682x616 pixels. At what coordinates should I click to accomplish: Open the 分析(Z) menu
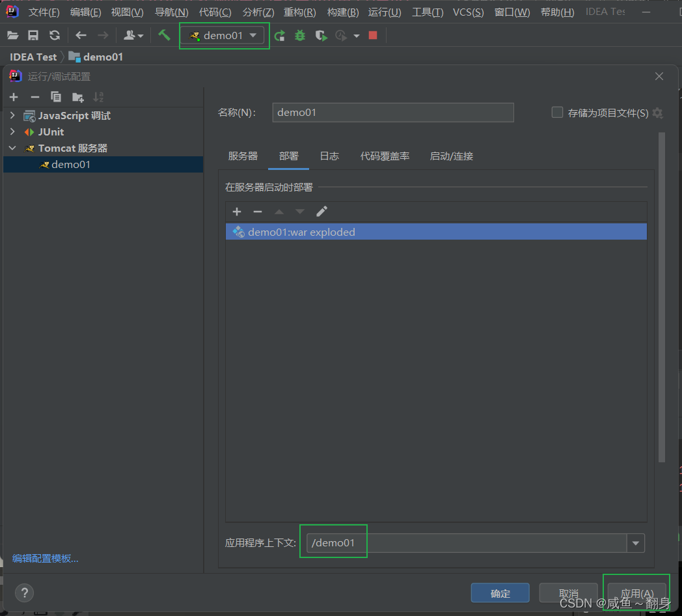[x=258, y=12]
